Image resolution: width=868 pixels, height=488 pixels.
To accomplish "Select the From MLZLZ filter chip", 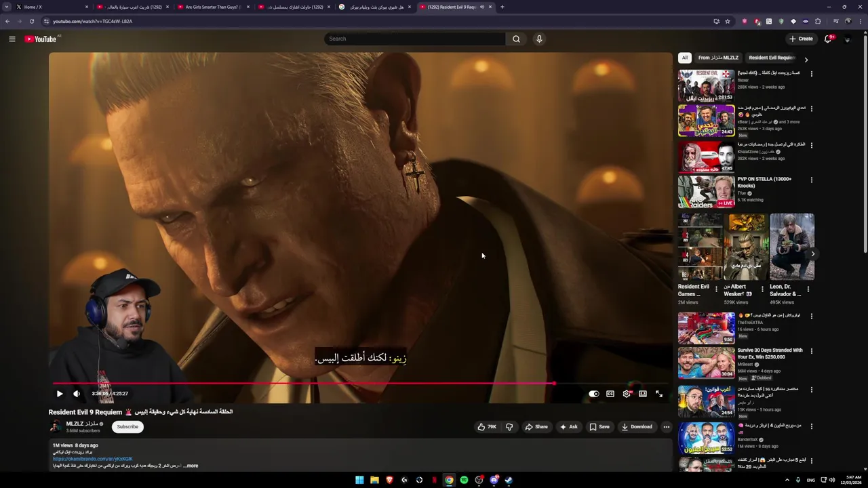I will pyautogui.click(x=718, y=58).
